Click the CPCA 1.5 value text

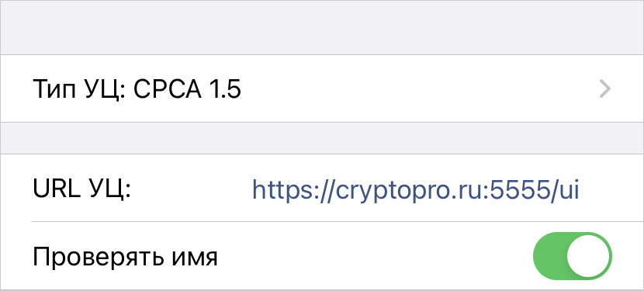point(187,88)
